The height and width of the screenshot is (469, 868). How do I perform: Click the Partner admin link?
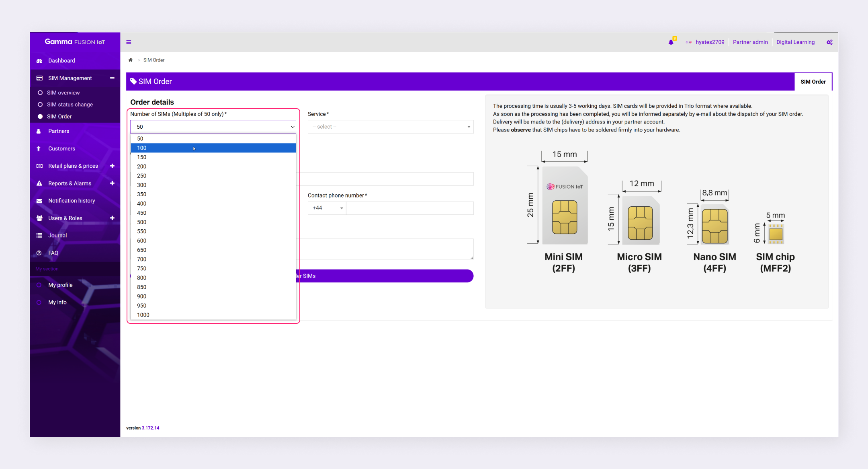[x=750, y=42]
